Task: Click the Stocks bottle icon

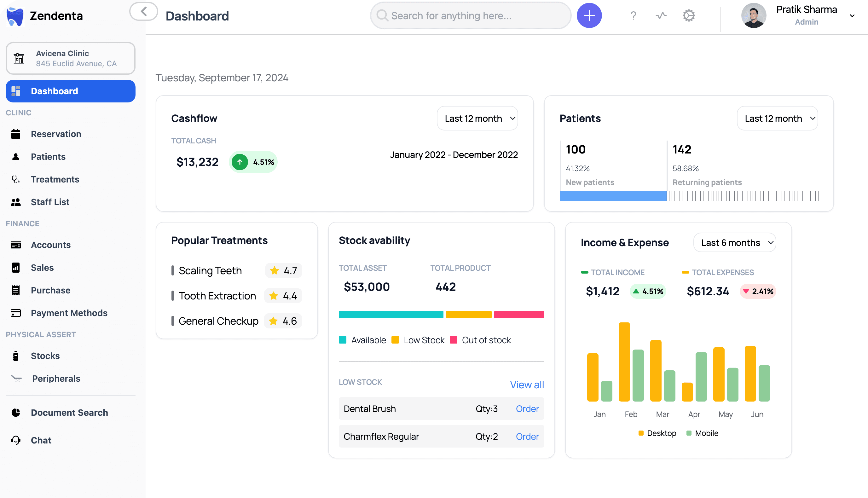Action: 16,356
